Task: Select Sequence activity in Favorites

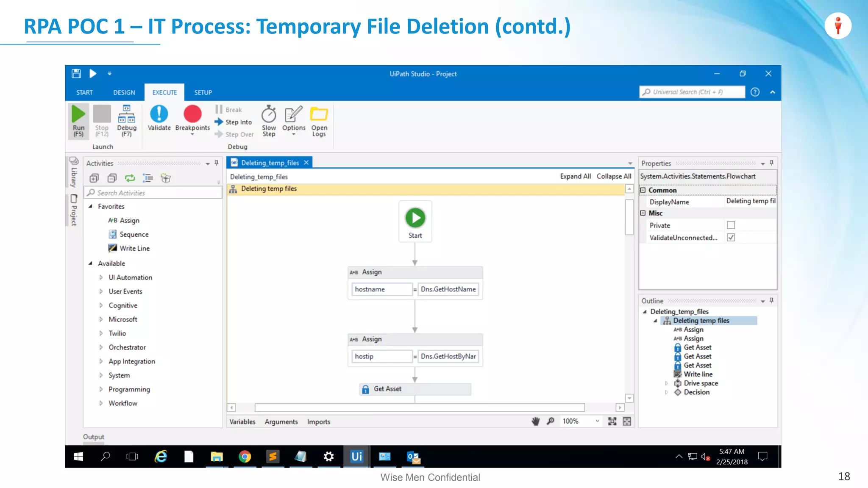Action: (129, 234)
